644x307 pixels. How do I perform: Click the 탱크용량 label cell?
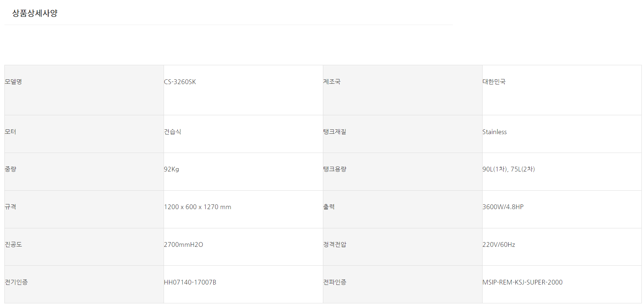334,169
